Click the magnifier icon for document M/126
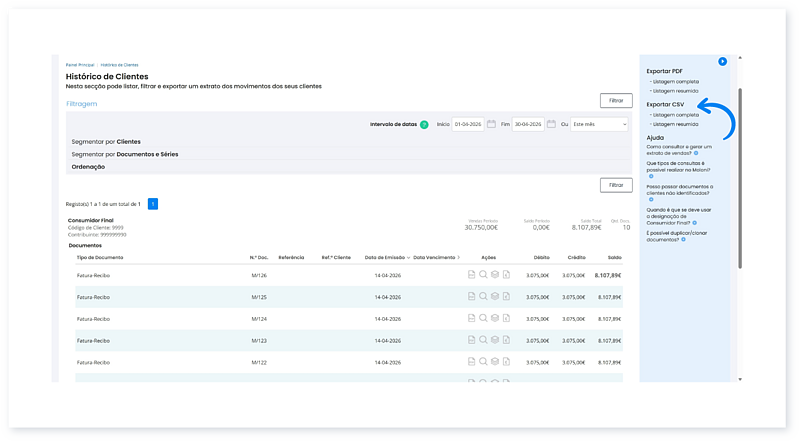The height and width of the screenshot is (442, 800). coord(483,274)
